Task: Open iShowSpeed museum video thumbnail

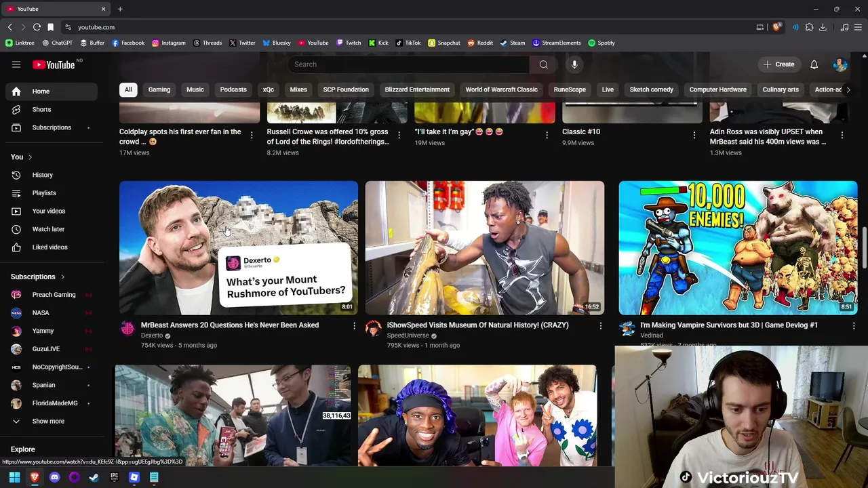Action: [485, 247]
